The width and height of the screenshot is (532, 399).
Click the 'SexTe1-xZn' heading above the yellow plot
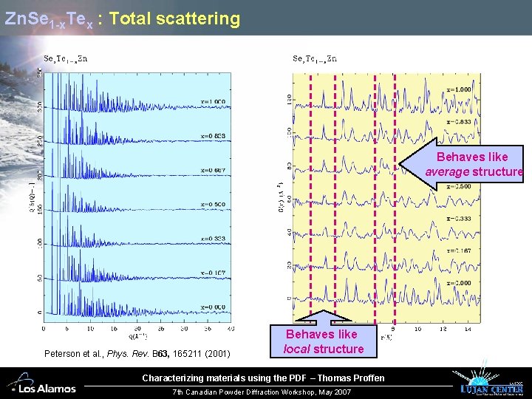[315, 59]
